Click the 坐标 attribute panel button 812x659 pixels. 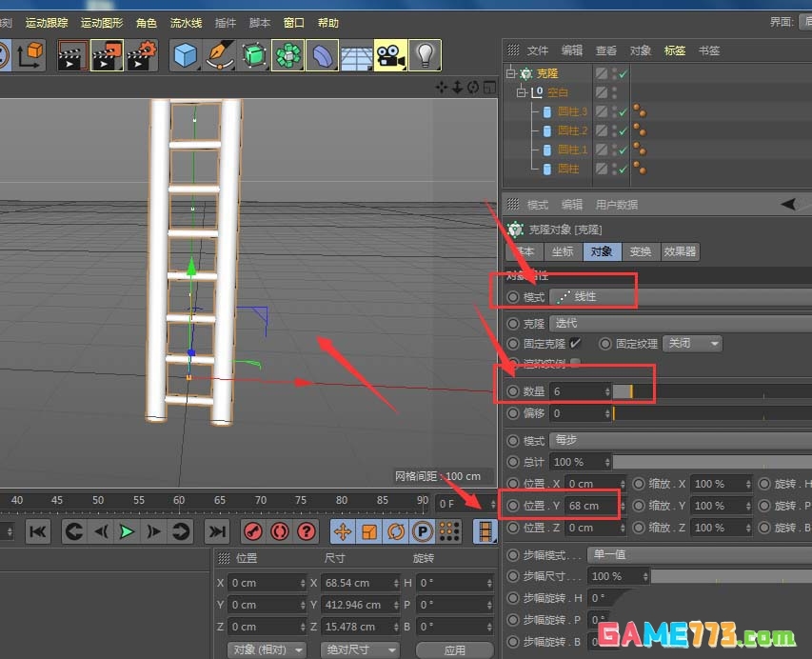(562, 251)
